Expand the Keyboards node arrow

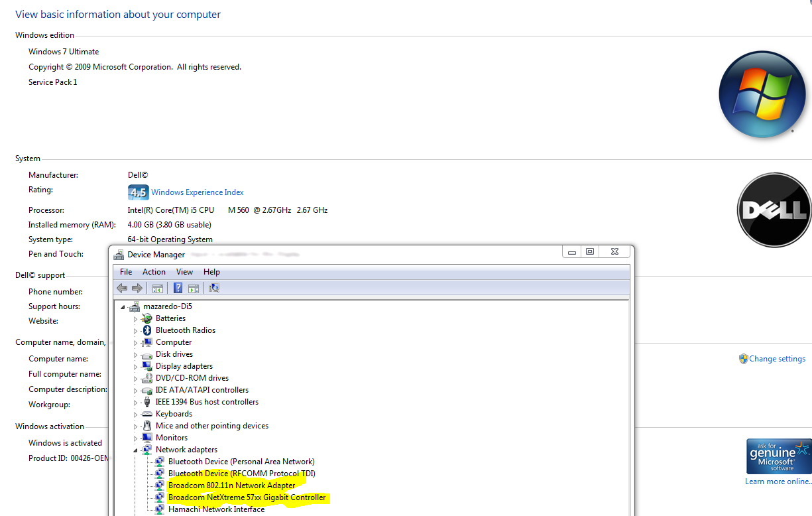point(136,415)
